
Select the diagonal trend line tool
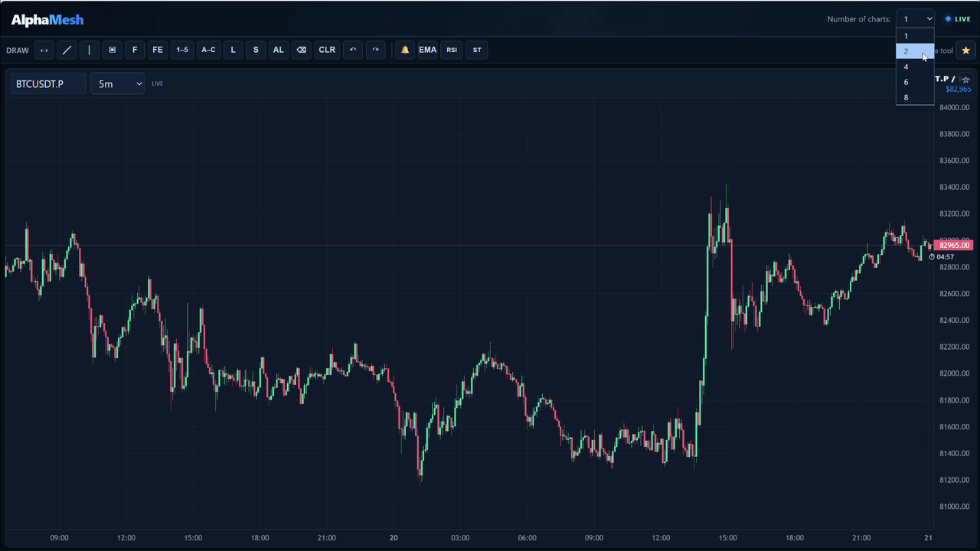tap(67, 50)
